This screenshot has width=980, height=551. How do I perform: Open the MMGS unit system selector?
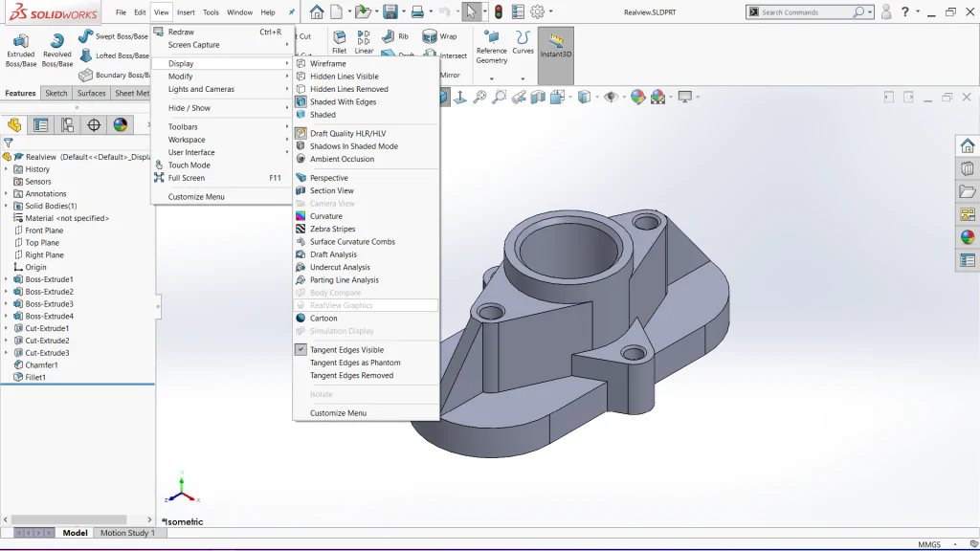[928, 544]
